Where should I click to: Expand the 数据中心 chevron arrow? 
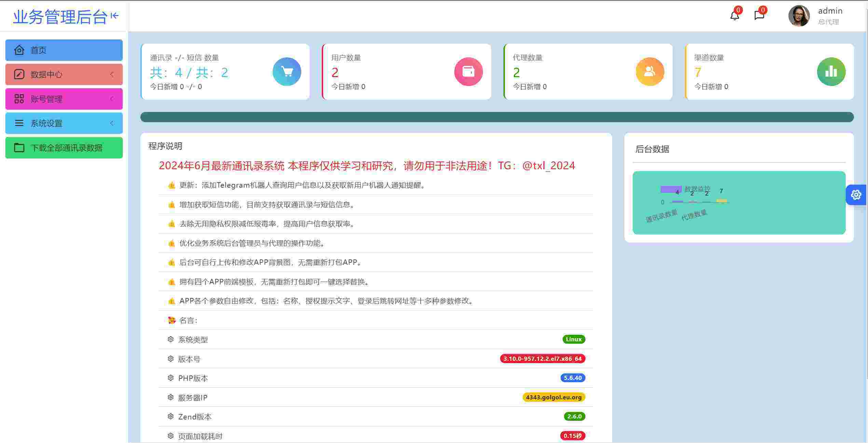click(x=112, y=74)
